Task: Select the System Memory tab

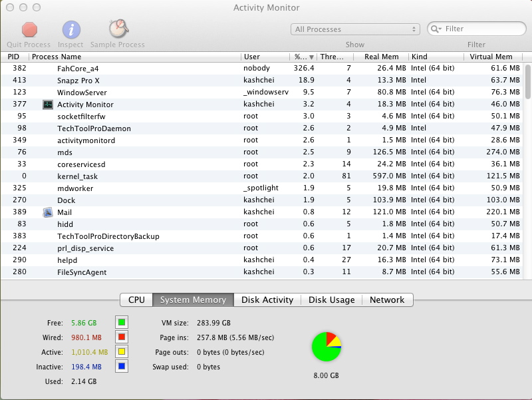Action: pos(193,300)
